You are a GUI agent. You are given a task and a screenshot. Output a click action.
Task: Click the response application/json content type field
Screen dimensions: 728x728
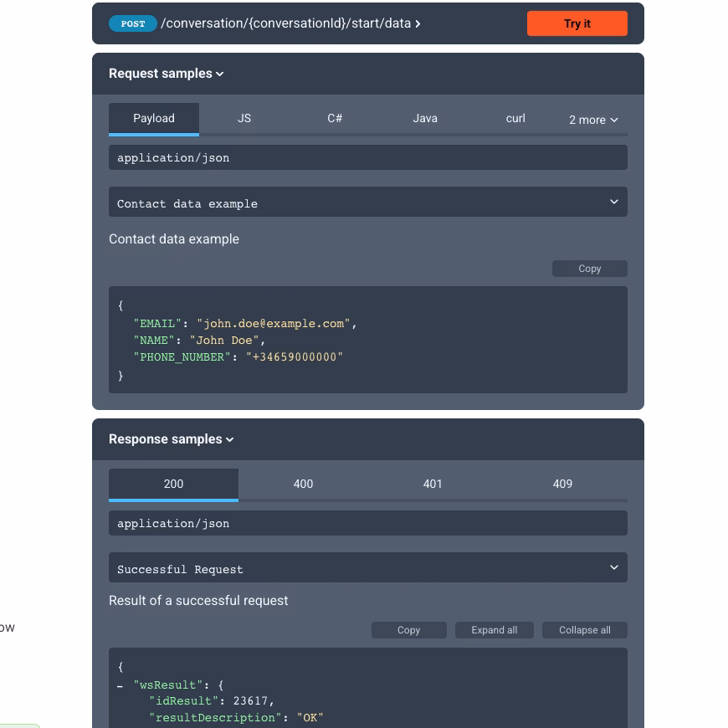coord(367,523)
